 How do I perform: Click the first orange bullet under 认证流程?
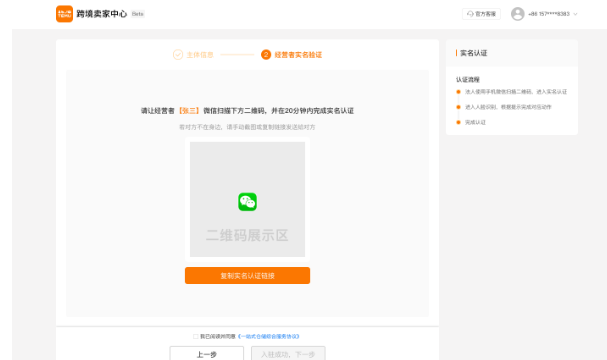coord(458,92)
